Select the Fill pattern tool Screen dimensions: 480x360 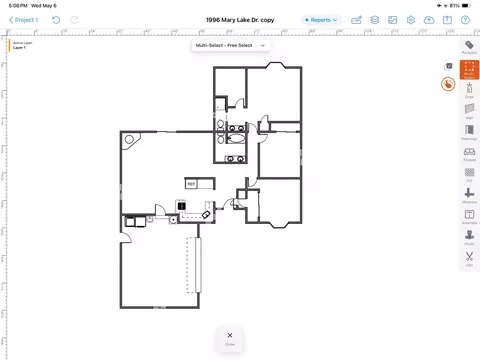coord(469,175)
